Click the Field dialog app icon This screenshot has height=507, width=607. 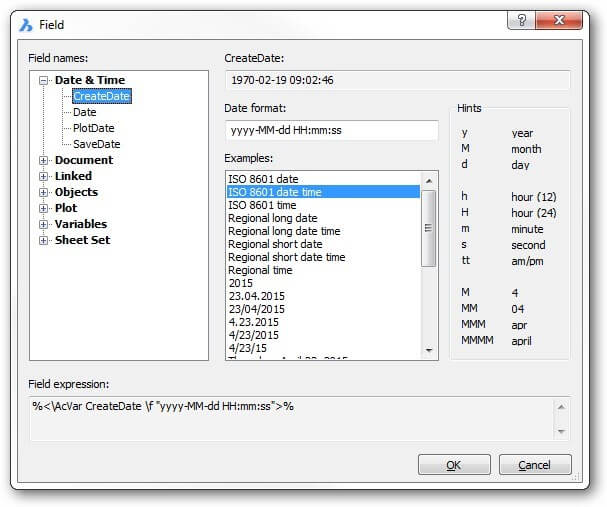(26, 25)
